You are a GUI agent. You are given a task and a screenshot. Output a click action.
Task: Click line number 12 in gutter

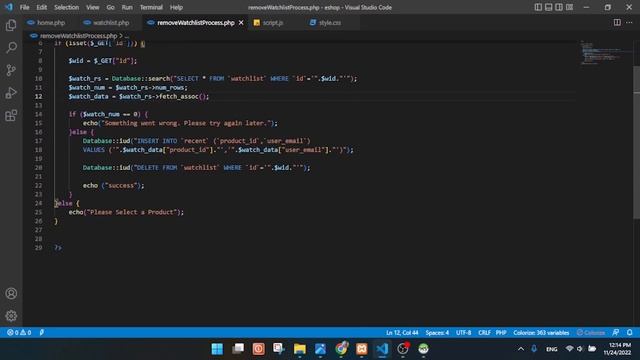click(x=38, y=96)
